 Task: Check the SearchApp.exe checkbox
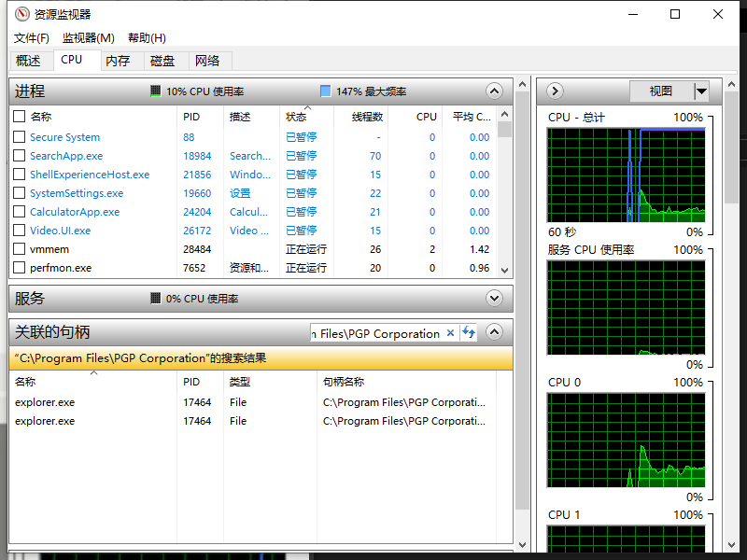click(18, 155)
